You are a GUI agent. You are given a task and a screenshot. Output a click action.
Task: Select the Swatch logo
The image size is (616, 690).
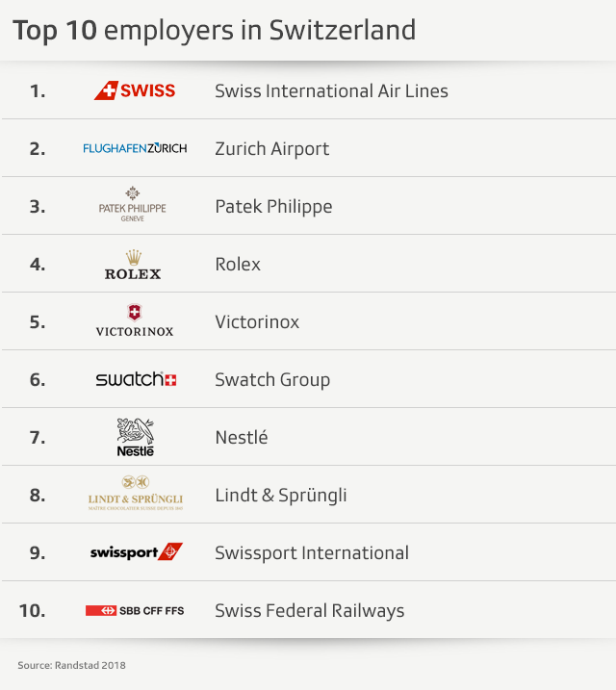(x=136, y=379)
